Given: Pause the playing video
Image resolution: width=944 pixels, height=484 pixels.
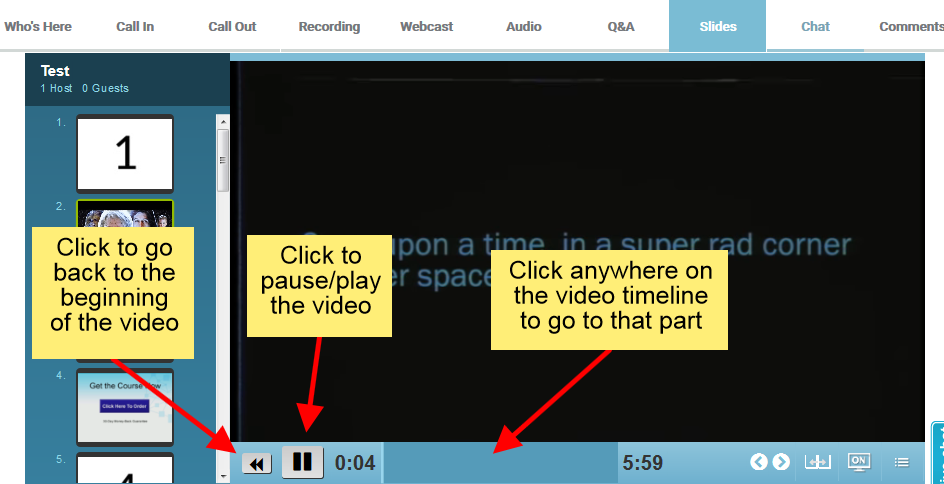Looking at the screenshot, I should (302, 462).
